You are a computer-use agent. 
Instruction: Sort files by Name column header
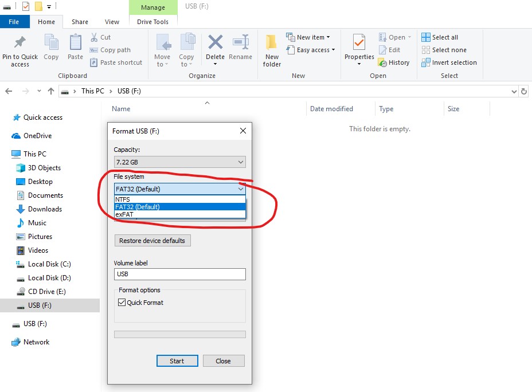coord(121,108)
